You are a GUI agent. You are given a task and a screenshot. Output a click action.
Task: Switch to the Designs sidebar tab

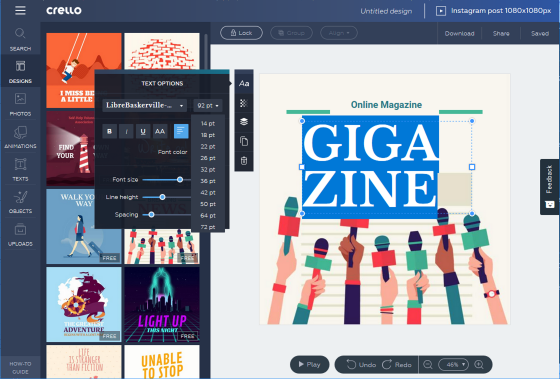(20, 72)
